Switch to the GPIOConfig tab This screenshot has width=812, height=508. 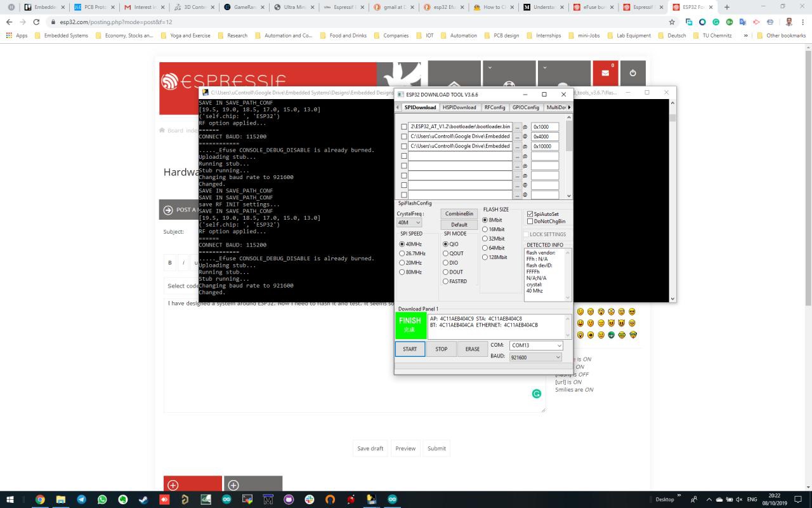click(x=525, y=107)
